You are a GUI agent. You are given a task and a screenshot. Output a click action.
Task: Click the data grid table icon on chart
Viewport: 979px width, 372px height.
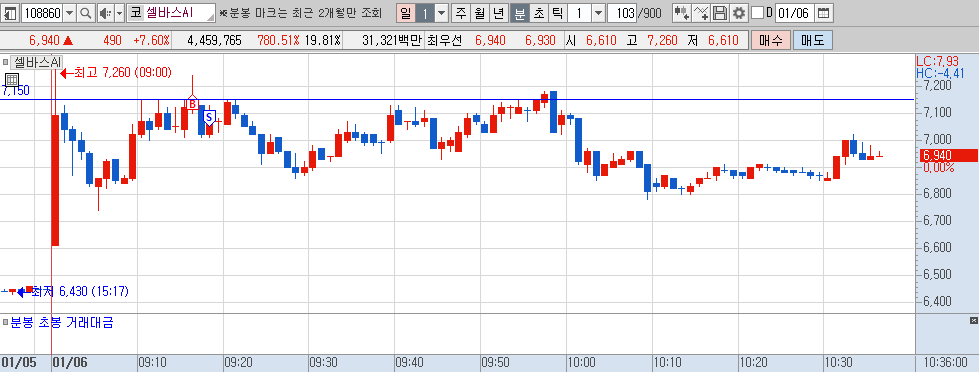click(12, 80)
